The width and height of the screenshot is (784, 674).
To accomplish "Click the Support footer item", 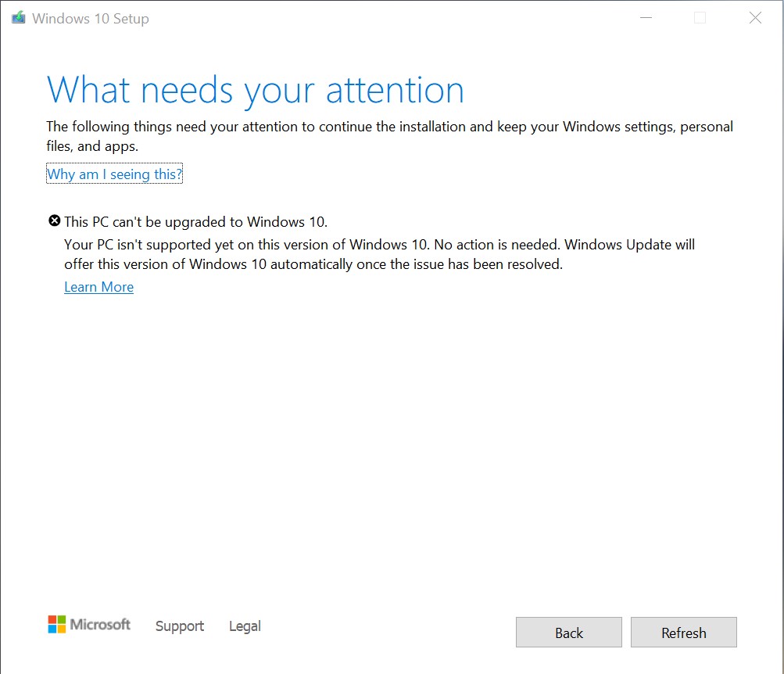I will 179,626.
